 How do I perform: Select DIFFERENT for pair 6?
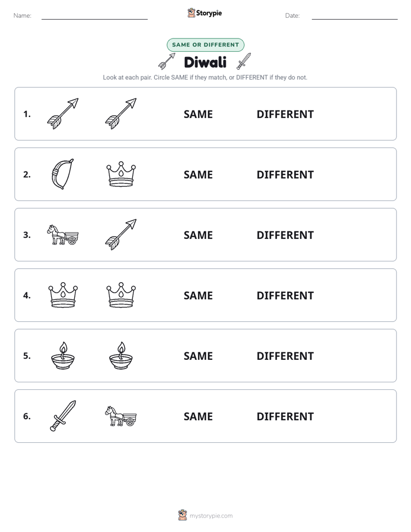285,416
